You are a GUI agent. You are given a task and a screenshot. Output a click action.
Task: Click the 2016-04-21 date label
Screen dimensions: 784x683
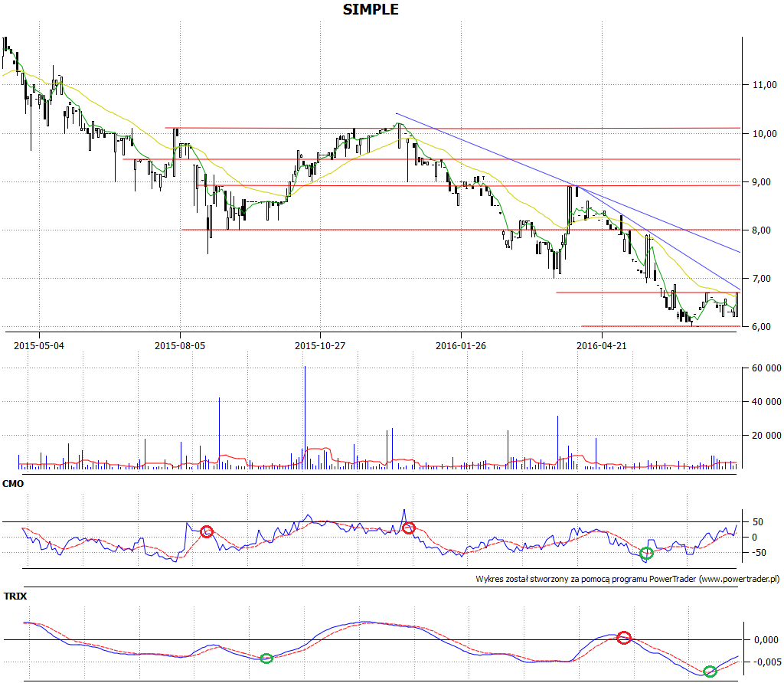pos(602,345)
